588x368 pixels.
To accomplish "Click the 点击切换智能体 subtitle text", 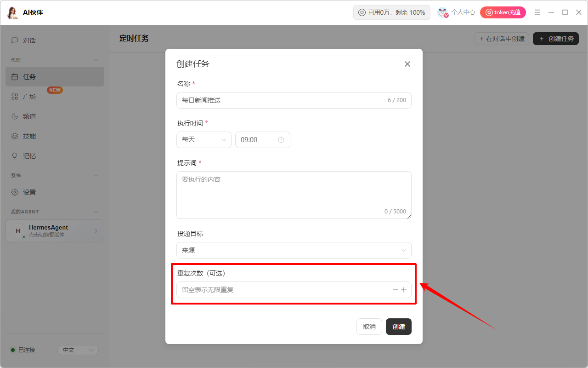I will tap(46, 235).
